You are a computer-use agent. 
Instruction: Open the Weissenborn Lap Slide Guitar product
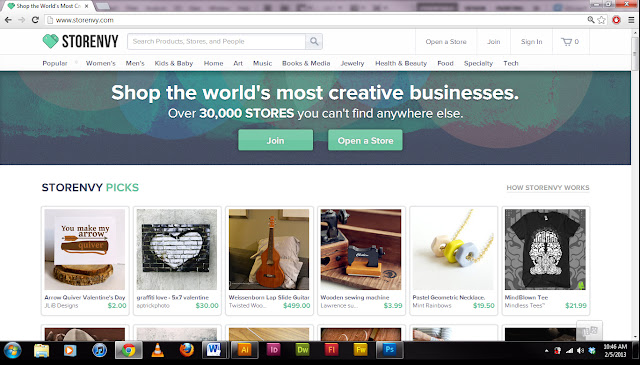click(x=269, y=260)
